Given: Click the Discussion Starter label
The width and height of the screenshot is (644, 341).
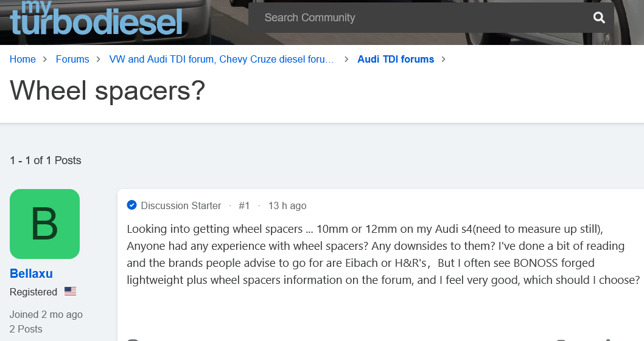Looking at the screenshot, I should click(x=181, y=206).
